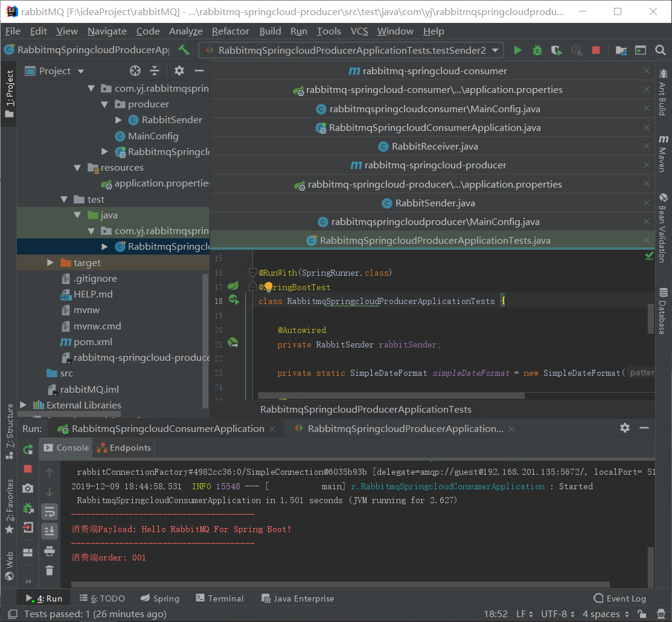Click the editor horizontal scrollbar
Image resolution: width=672 pixels, height=622 pixels.
click(391, 395)
